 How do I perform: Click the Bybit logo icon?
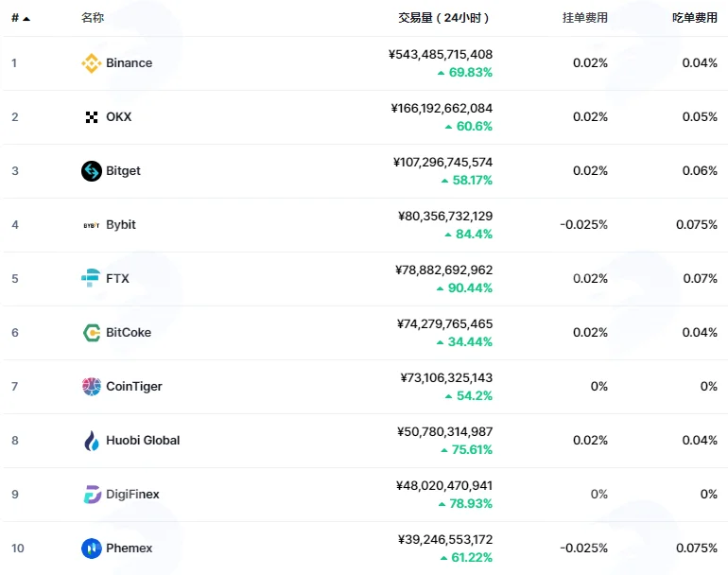[92, 225]
